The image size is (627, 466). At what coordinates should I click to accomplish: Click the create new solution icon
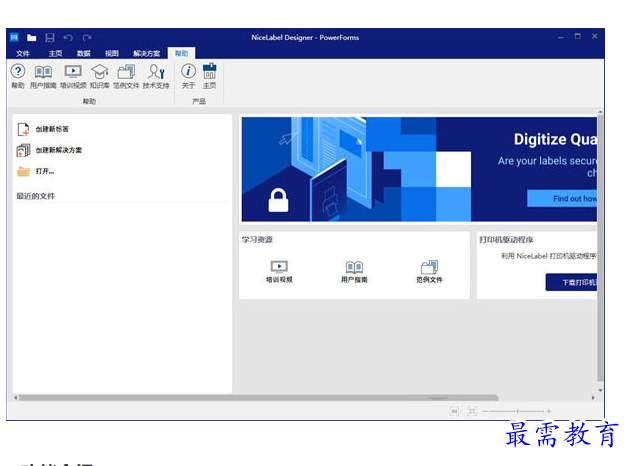(x=23, y=150)
